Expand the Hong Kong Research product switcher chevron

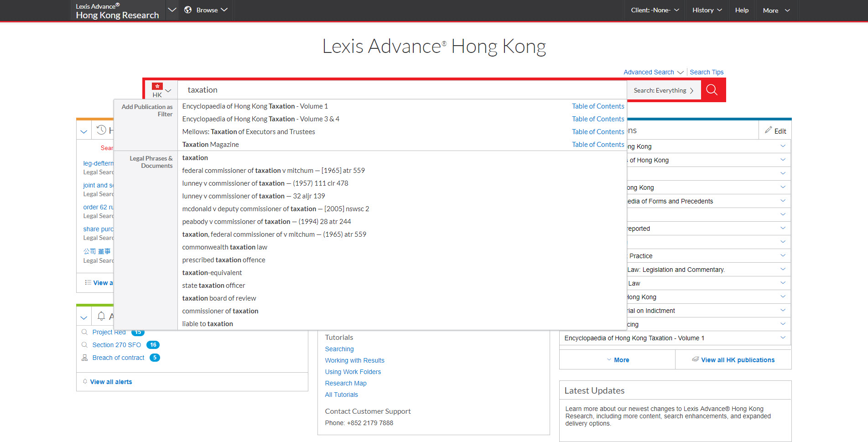pos(172,10)
